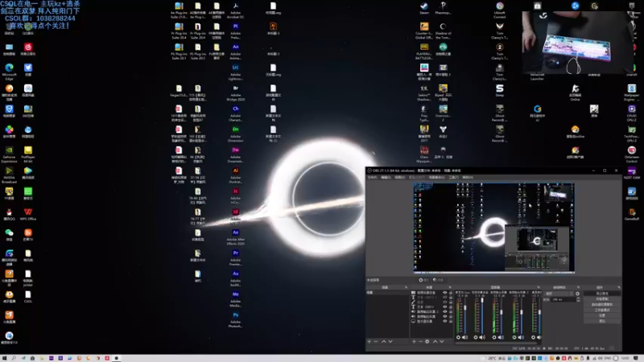This screenshot has height=362, width=644.
Task: Open WPS Office desktop icon
Action: (x=28, y=214)
